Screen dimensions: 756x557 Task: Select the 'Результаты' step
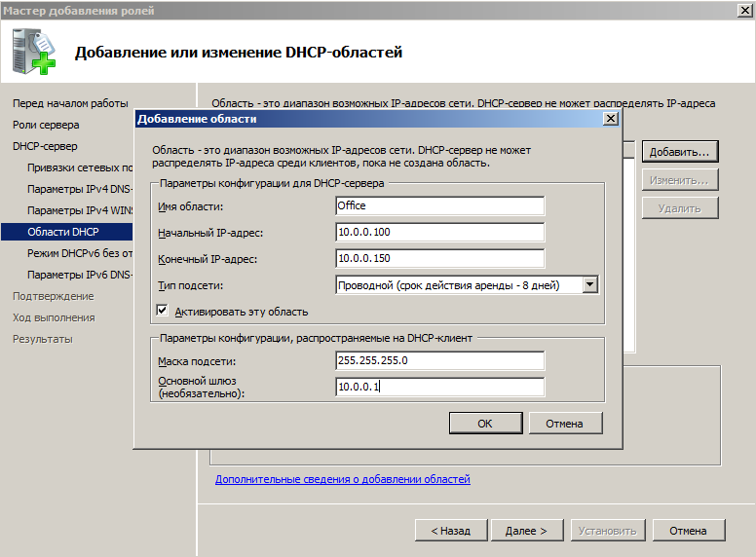coord(43,339)
